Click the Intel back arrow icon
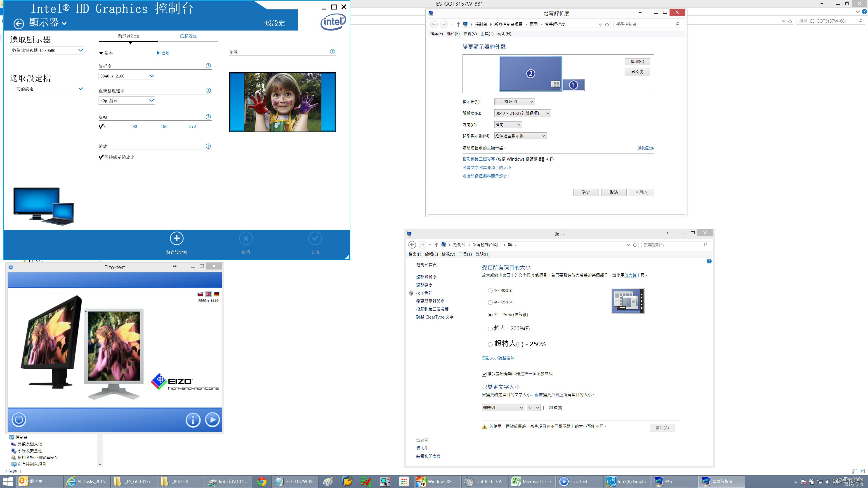868x488 pixels. pos(19,23)
